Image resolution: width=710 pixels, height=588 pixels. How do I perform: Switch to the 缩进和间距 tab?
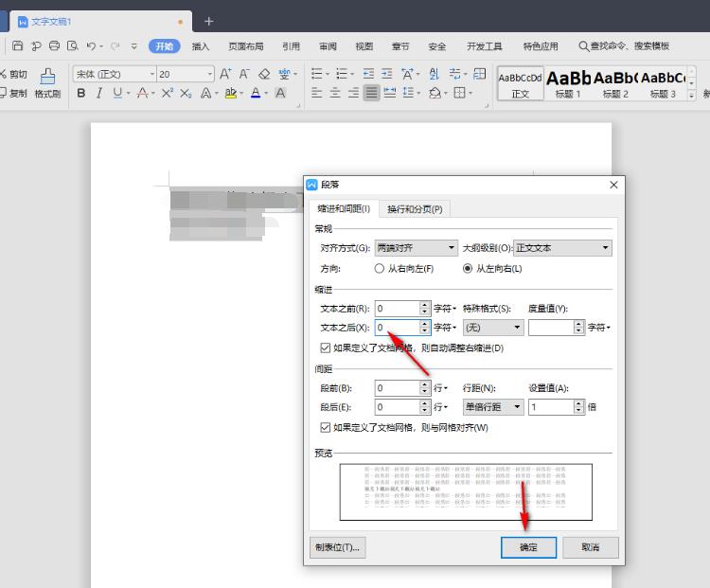pyautogui.click(x=344, y=208)
